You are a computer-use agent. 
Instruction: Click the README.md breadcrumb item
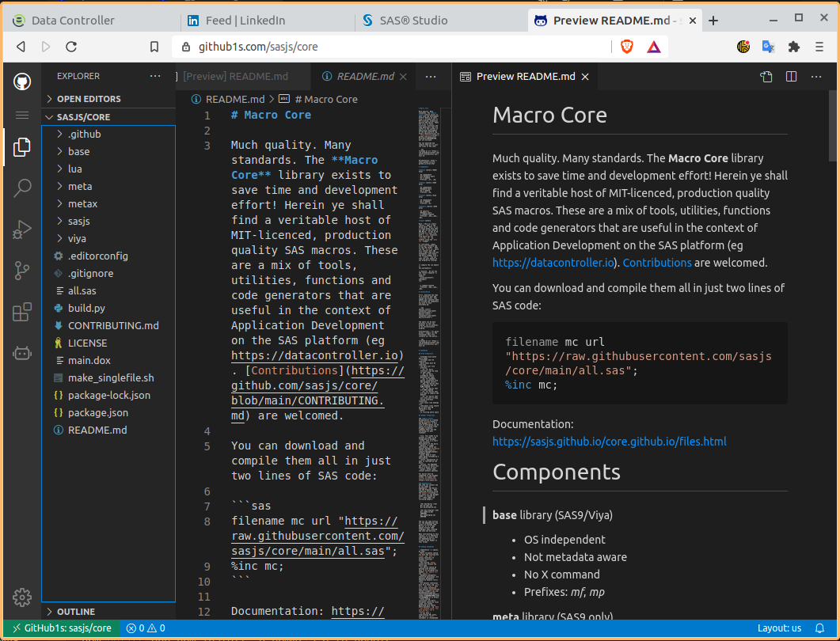point(229,99)
